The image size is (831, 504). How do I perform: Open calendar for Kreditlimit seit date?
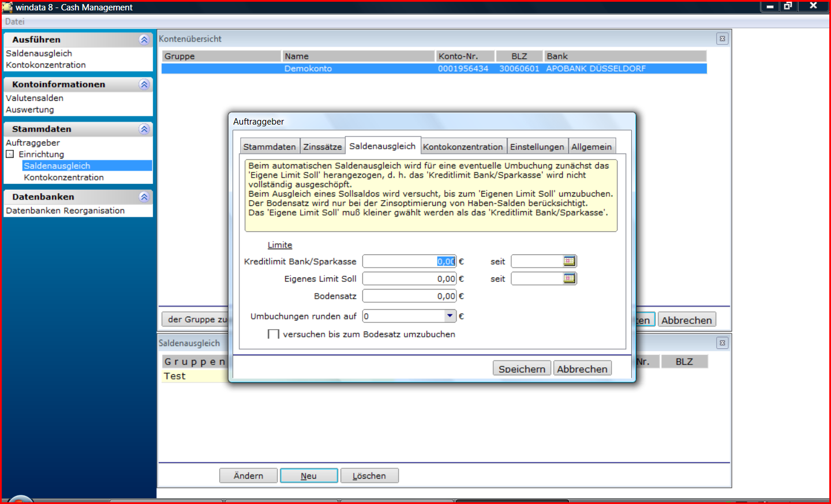click(569, 261)
